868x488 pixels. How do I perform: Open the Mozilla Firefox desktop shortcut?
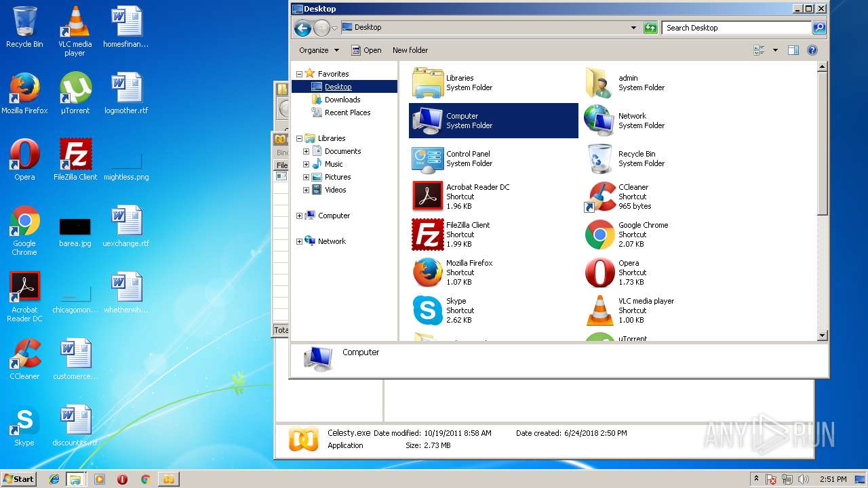tap(24, 94)
